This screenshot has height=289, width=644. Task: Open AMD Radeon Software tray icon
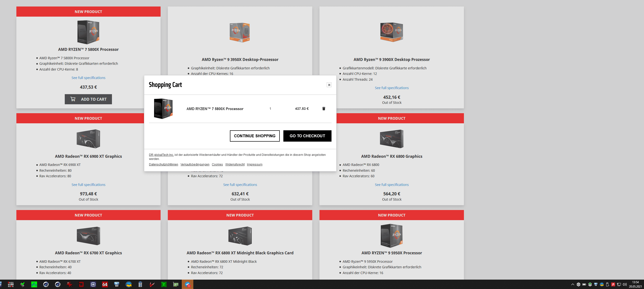click(x=613, y=284)
